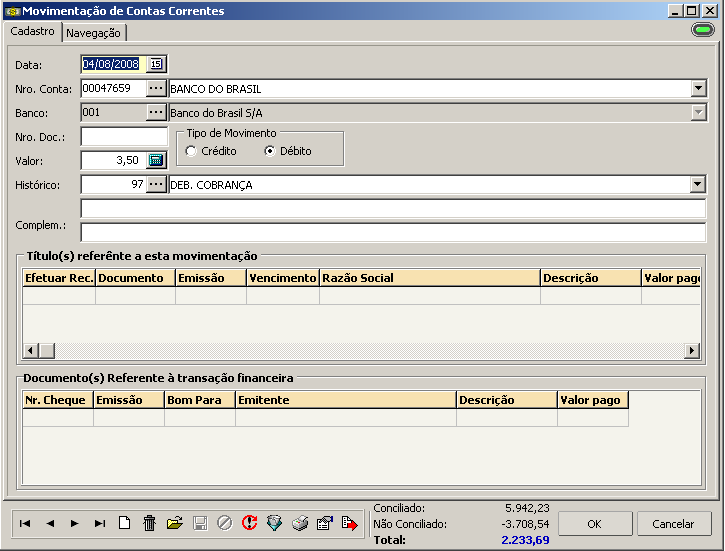Click the Conciliado value 5.942,23

tap(527, 508)
